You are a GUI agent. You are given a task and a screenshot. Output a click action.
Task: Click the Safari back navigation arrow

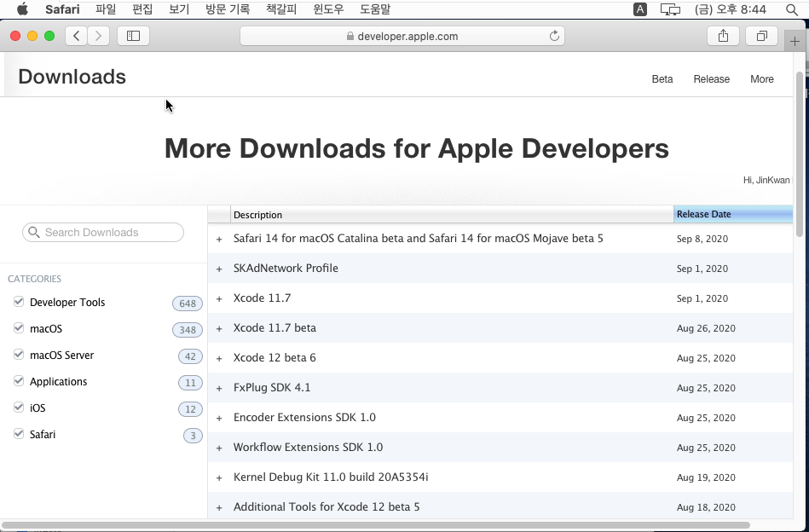[77, 36]
